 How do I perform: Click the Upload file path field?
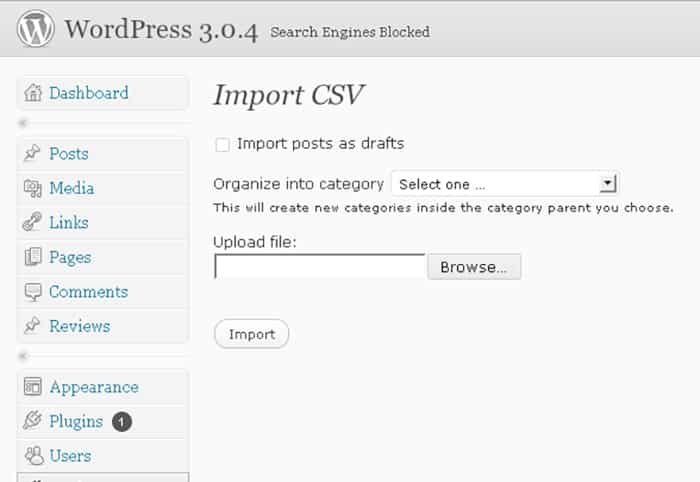320,266
